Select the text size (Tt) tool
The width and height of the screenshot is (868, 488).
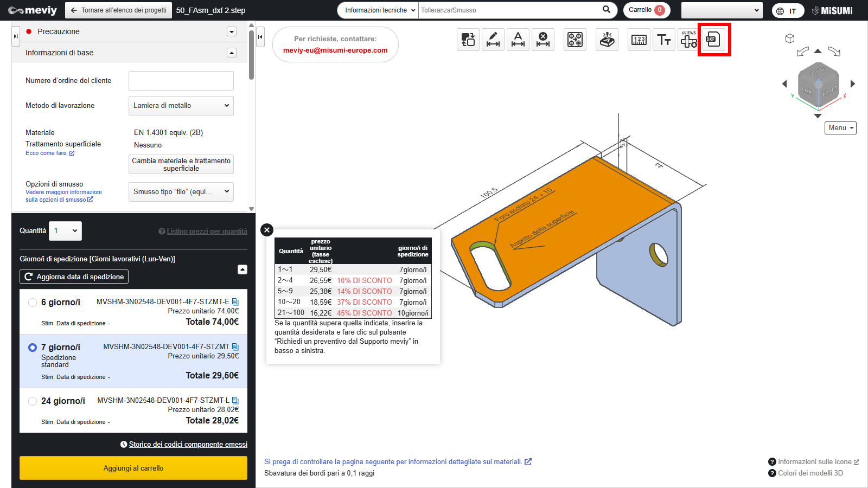(x=664, y=40)
